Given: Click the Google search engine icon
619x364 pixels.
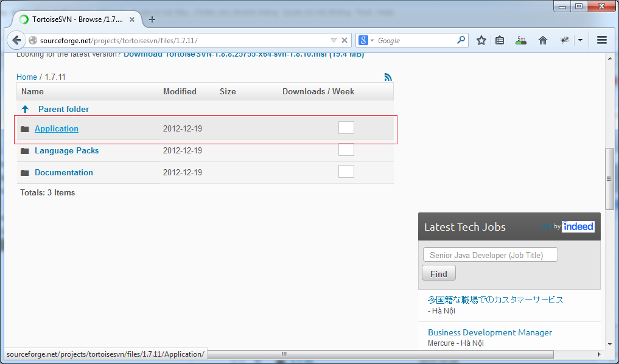Looking at the screenshot, I should [x=363, y=40].
